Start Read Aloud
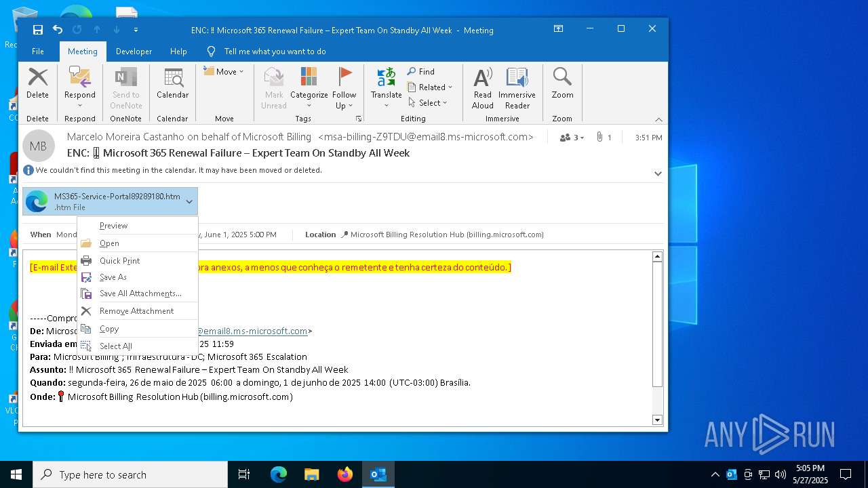 483,87
